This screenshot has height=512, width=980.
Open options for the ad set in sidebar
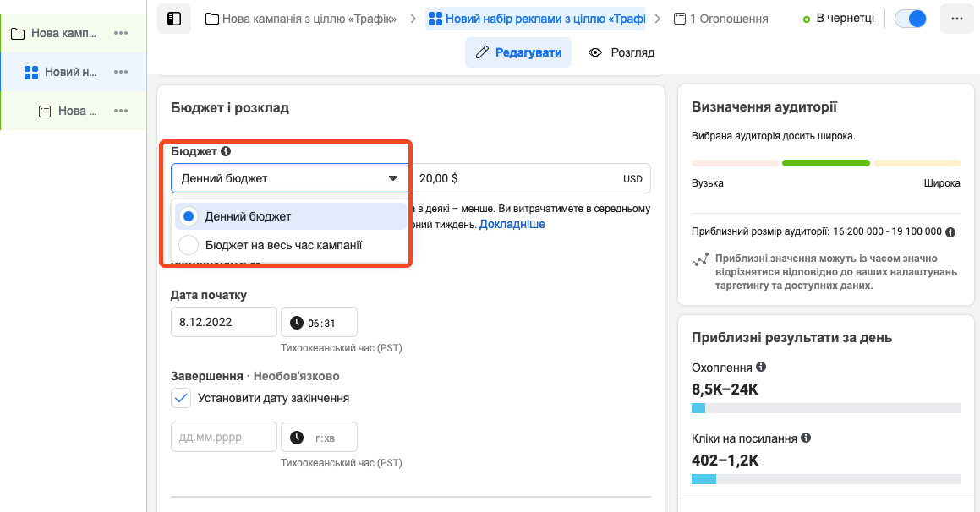[x=121, y=72]
